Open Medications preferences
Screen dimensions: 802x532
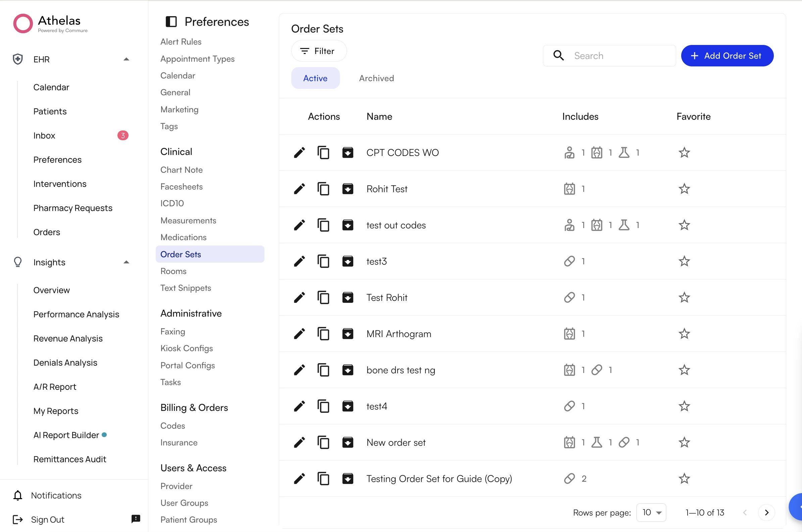point(183,237)
